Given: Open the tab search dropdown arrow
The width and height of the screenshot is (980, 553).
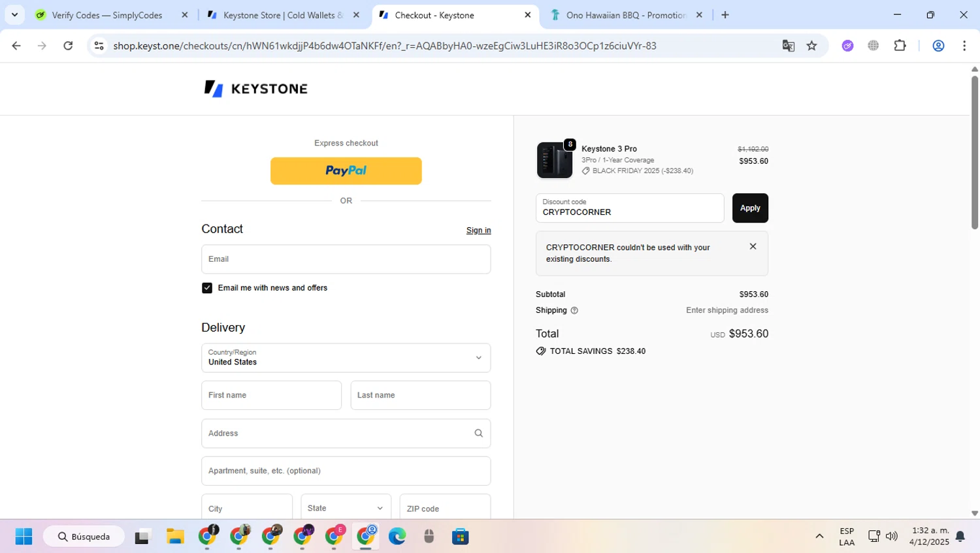Looking at the screenshot, I should click(x=14, y=14).
